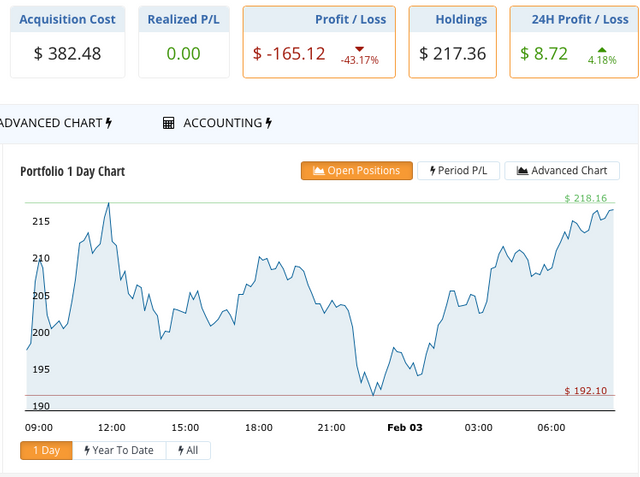Click the Advanced Chart button above the chart
Viewport: 640px width, 477px height.
562,171
